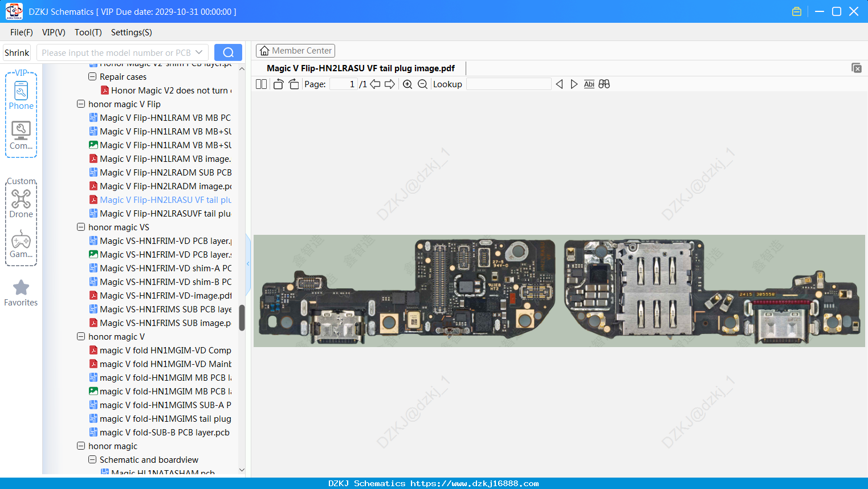The image size is (868, 489).
Task: Open Honor Magic V2 does not turn file
Action: tap(166, 90)
